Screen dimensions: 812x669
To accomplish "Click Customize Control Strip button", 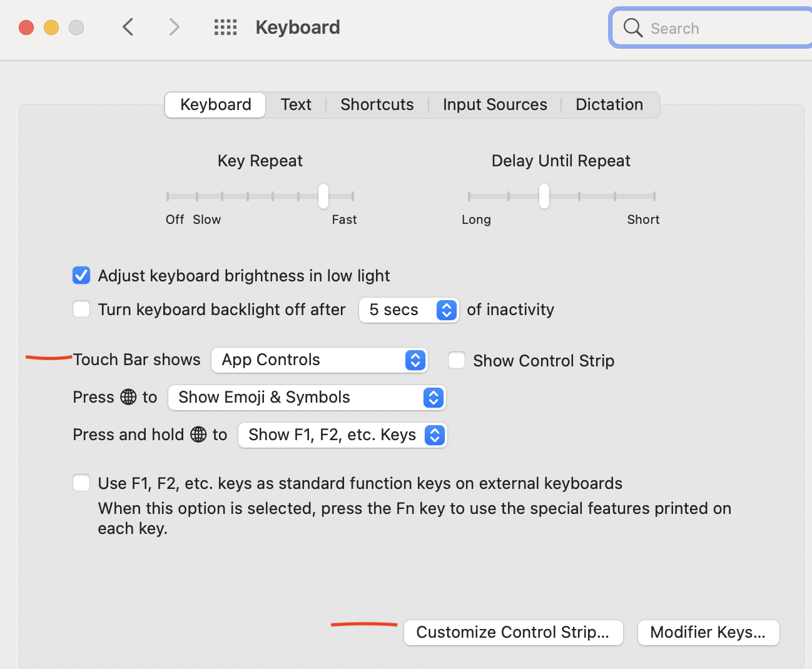I will tap(513, 632).
